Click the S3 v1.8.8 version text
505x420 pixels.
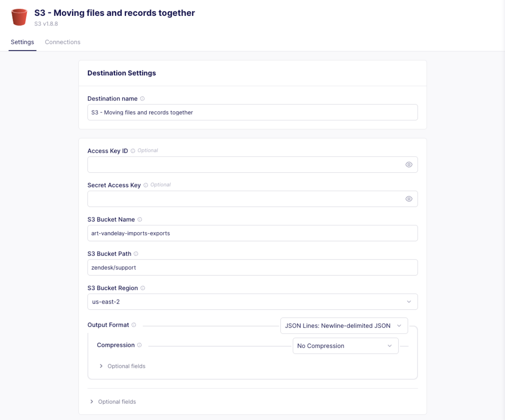46,24
